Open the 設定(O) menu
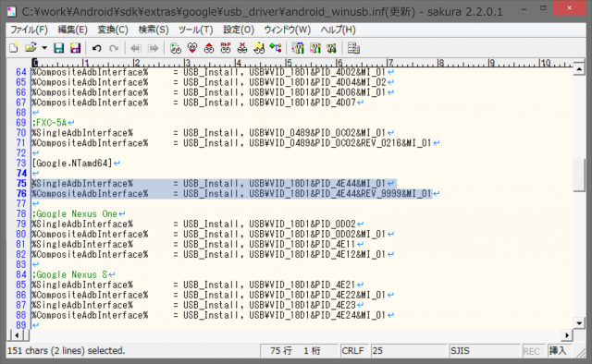Image resolution: width=592 pixels, height=364 pixels. click(x=239, y=30)
